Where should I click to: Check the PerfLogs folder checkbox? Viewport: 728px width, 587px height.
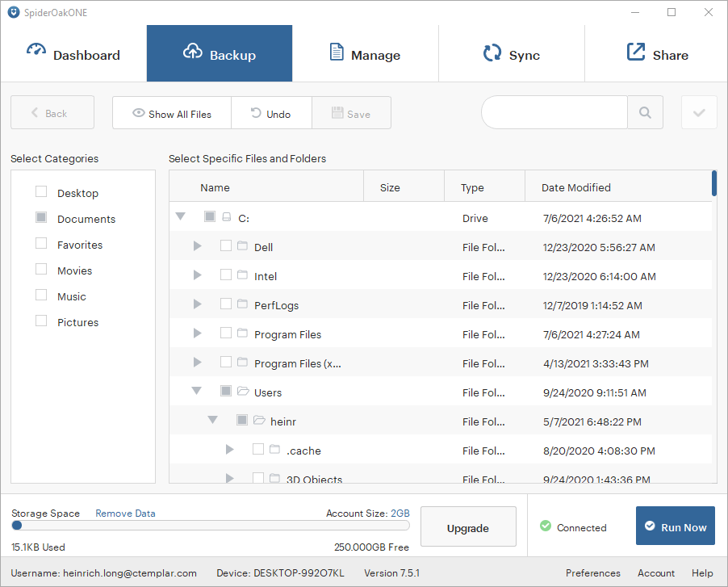[226, 304]
